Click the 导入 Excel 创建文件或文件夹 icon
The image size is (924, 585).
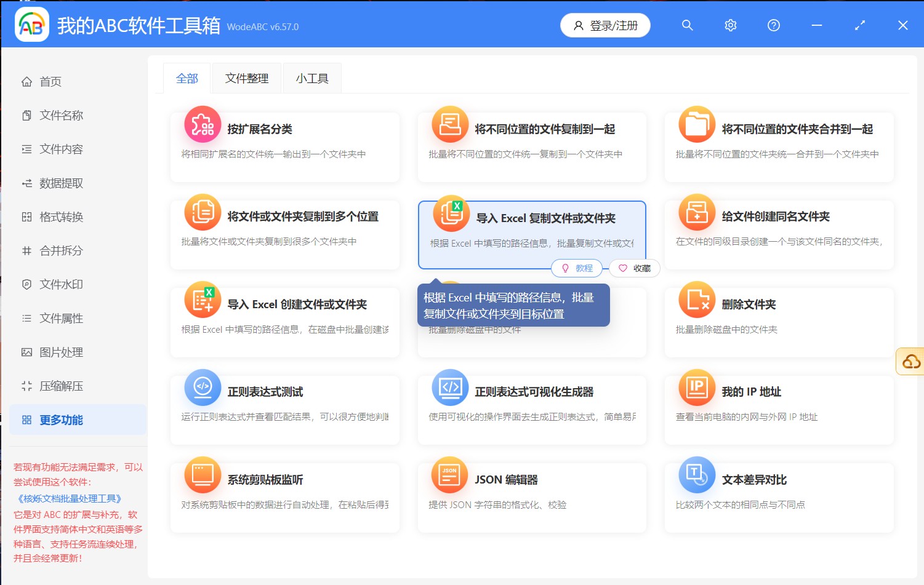point(203,300)
